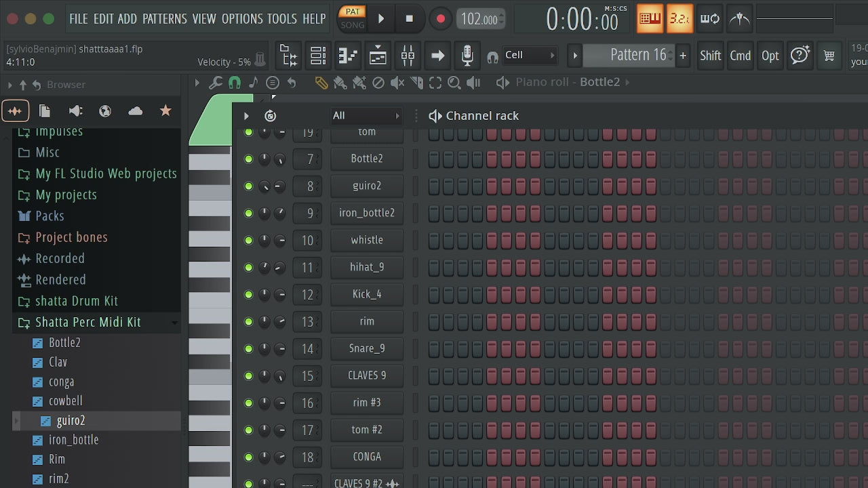Click the CONGA channel button
The image size is (868, 488).
[367, 457]
